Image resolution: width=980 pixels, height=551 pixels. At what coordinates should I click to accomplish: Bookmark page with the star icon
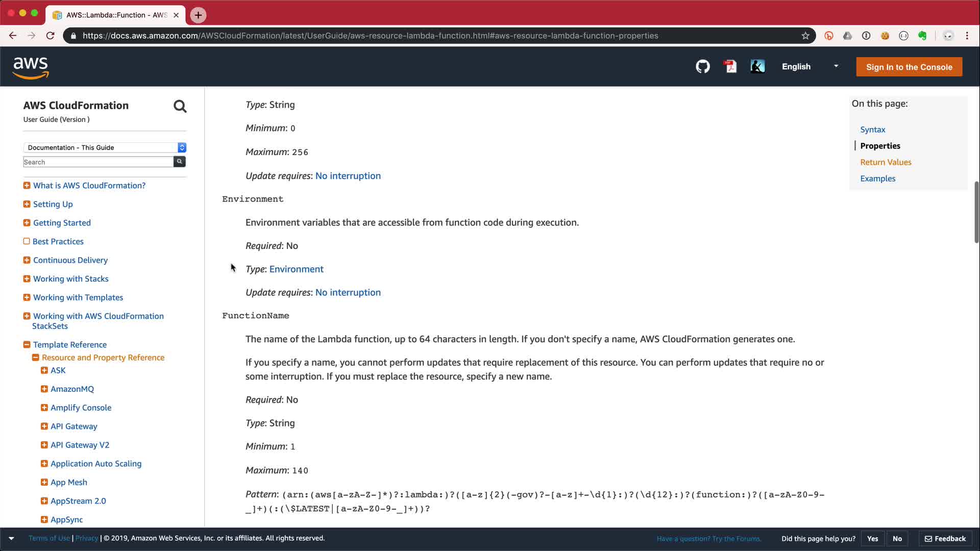805,36
